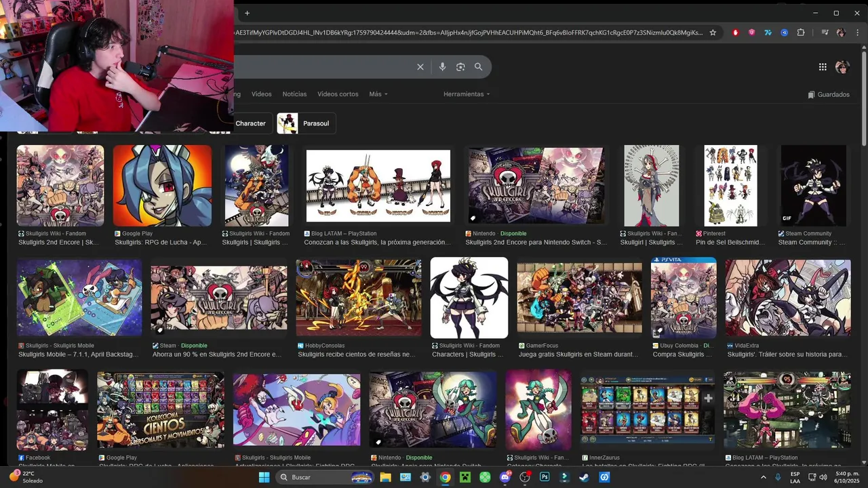Open Filia white-background character thumbnail
This screenshot has height=488, width=868.
click(469, 298)
